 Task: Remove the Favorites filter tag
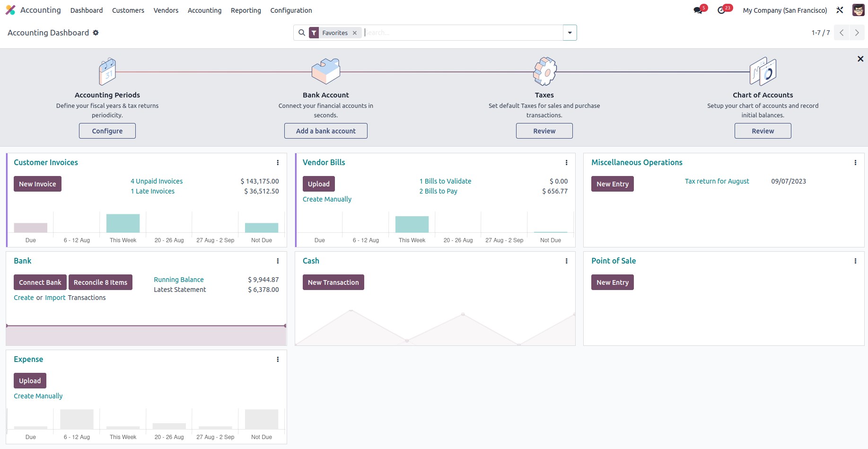355,33
